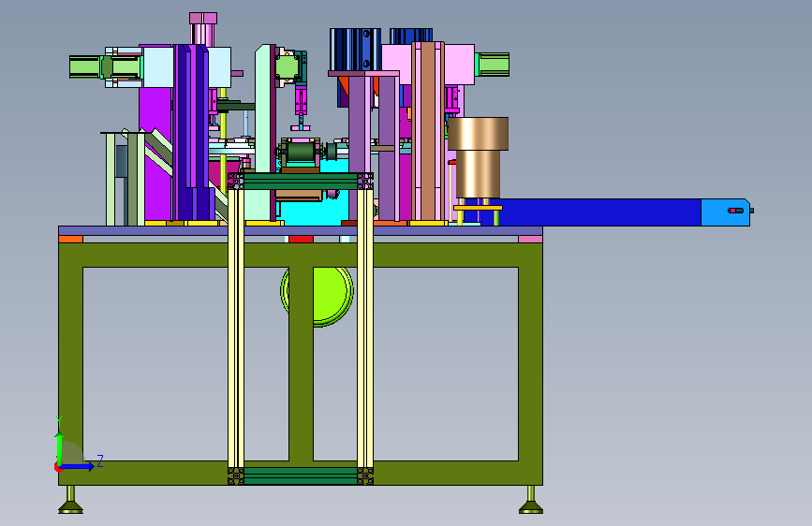Select the long dark blue conveyor arm

[596, 212]
